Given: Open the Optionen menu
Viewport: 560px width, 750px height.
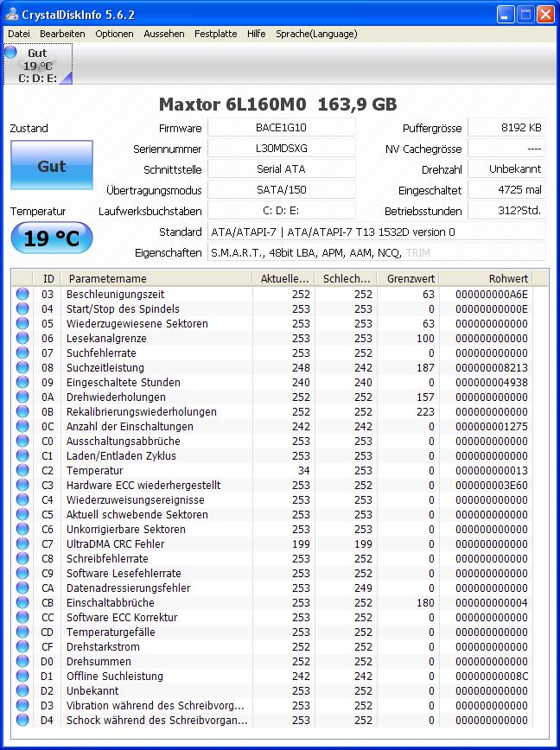Looking at the screenshot, I should (x=114, y=34).
